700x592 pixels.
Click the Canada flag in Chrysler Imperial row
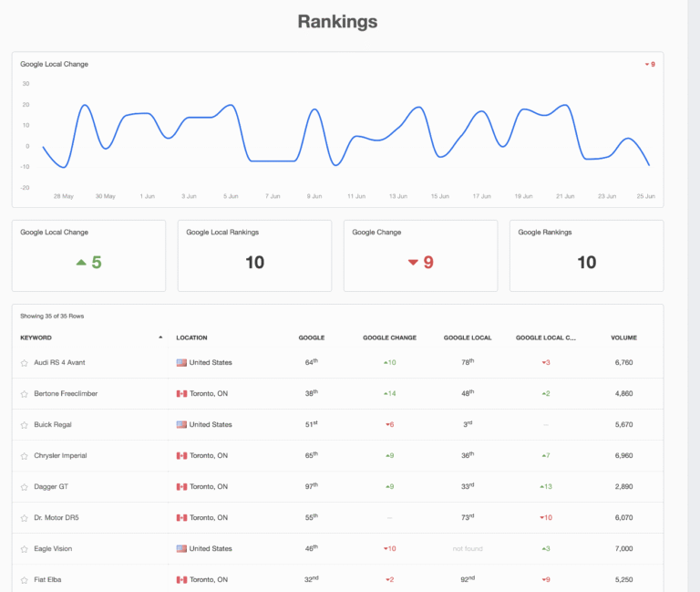coord(181,456)
